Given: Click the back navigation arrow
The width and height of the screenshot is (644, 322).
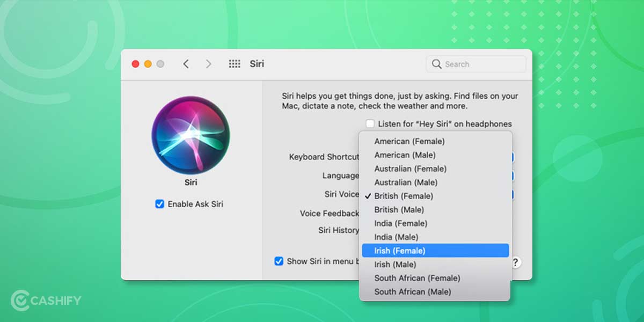Looking at the screenshot, I should coord(186,63).
